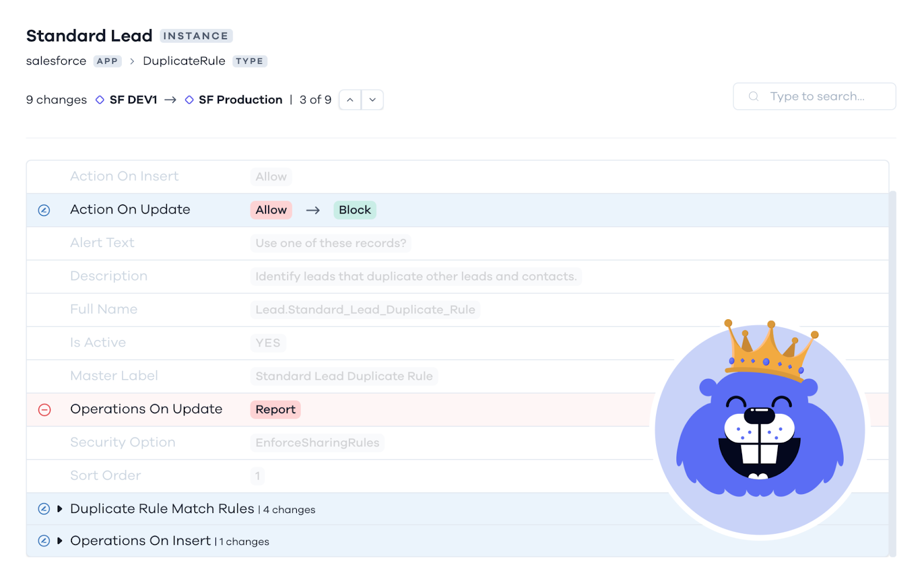Image resolution: width=924 pixels, height=583 pixels.
Task: Click the Standard Lead title
Action: pyautogui.click(x=89, y=36)
